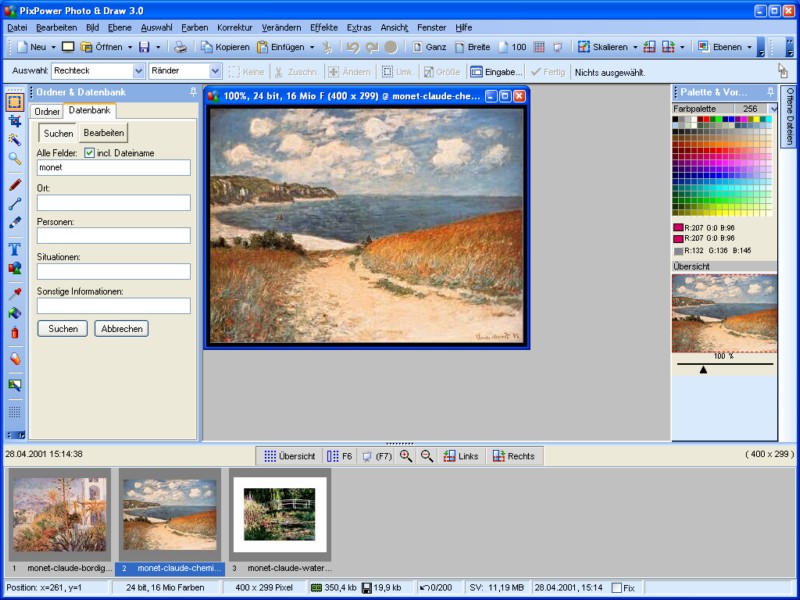Zoom in on thumbnails with plus magnifier
800x600 pixels.
pos(406,456)
